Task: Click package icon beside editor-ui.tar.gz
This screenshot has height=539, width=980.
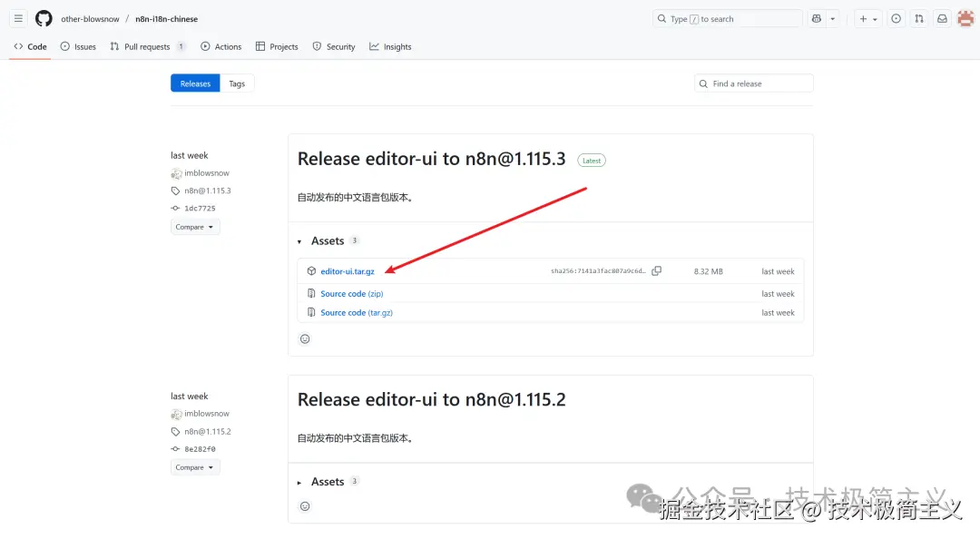Action: 311,271
